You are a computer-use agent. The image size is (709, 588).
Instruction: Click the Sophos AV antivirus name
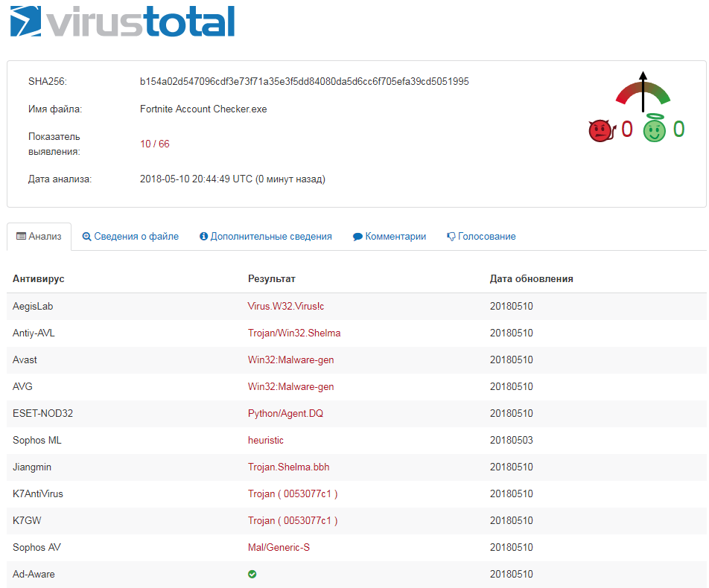36,547
